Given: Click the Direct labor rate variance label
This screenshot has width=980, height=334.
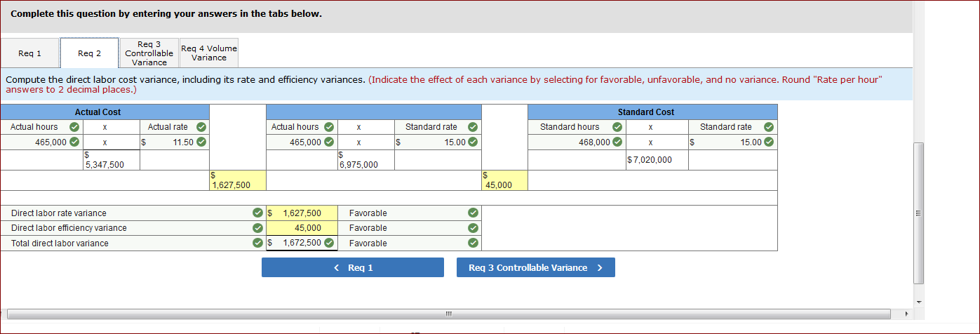Looking at the screenshot, I should tap(59, 213).
